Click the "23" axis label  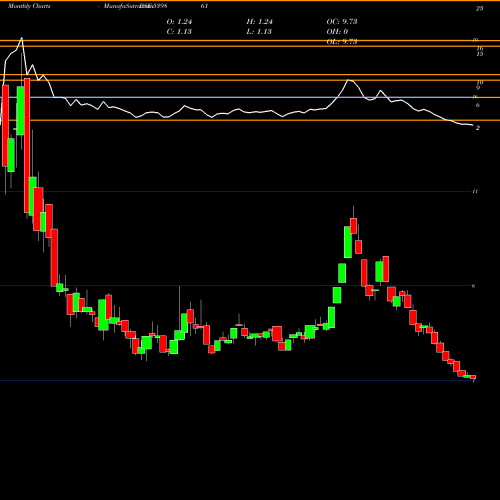pos(479,9)
